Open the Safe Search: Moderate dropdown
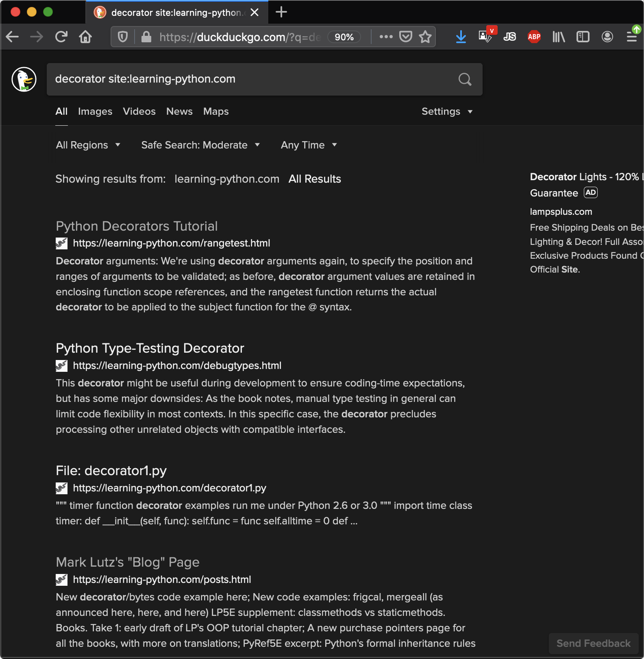Screen dimensions: 644x659 pyautogui.click(x=200, y=145)
